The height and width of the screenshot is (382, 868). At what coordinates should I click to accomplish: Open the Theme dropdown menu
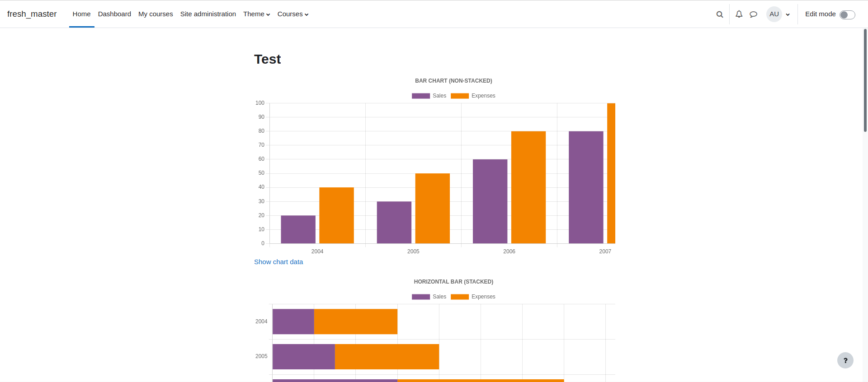tap(256, 14)
